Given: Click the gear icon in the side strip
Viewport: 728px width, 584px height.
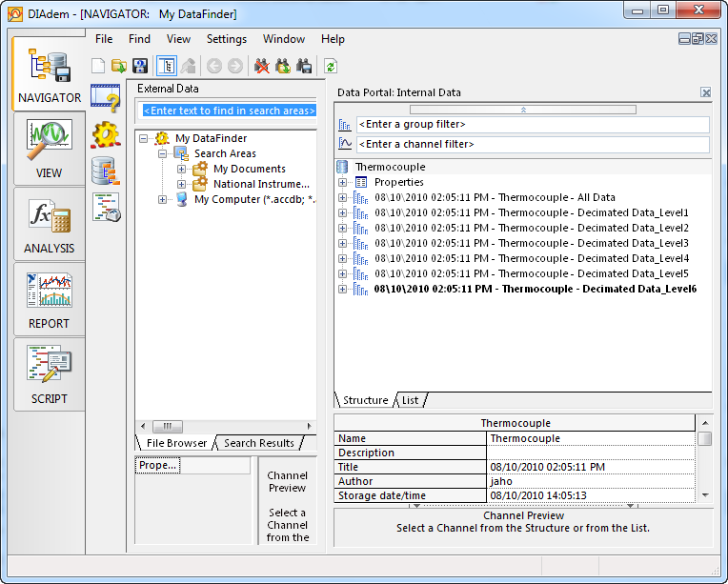Looking at the screenshot, I should 105,134.
